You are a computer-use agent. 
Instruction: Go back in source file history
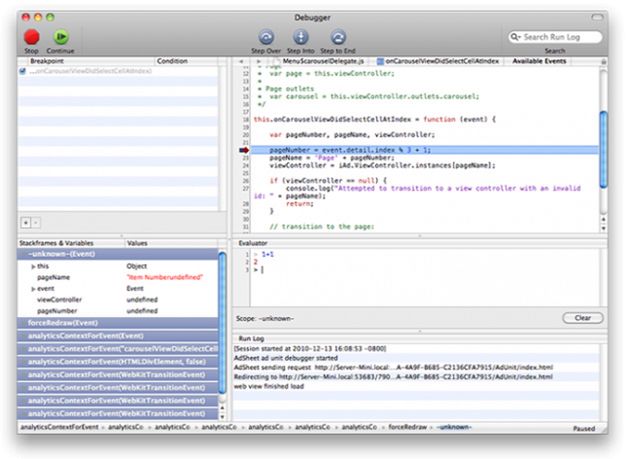(x=241, y=61)
